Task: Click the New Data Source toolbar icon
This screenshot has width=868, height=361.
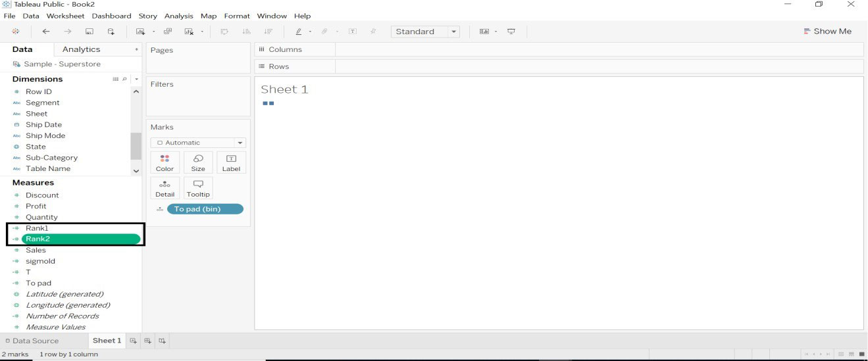Action: pyautogui.click(x=111, y=32)
